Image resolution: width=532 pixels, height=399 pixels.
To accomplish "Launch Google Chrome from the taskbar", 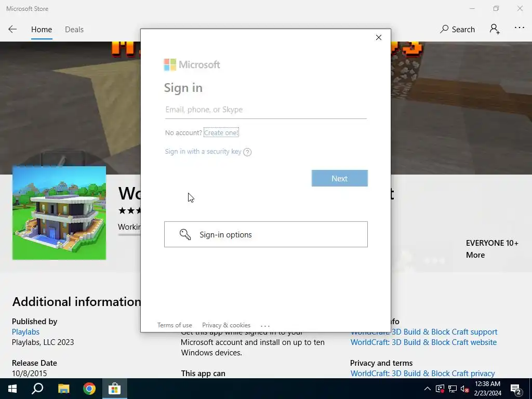I will pos(89,389).
